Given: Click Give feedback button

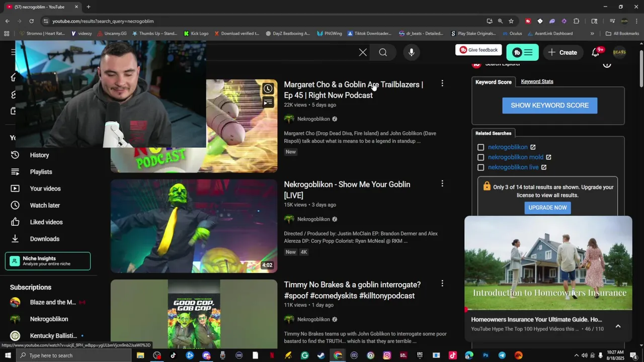Looking at the screenshot, I should (x=478, y=50).
